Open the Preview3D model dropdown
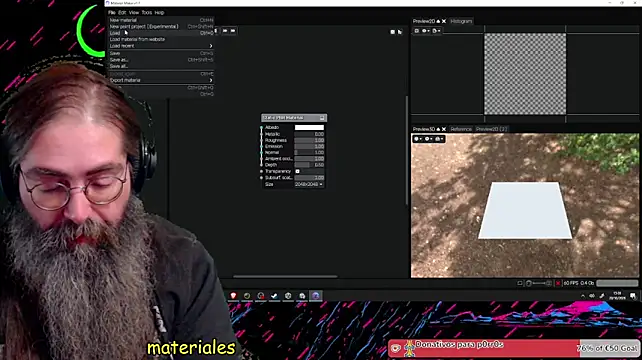Viewport: 642px width, 360px height. pos(418,139)
